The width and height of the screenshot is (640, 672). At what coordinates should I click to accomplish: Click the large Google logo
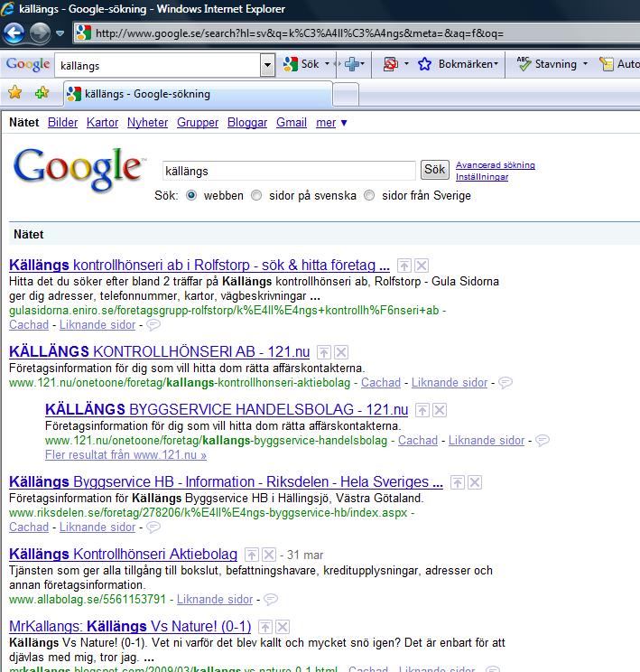pyautogui.click(x=79, y=169)
